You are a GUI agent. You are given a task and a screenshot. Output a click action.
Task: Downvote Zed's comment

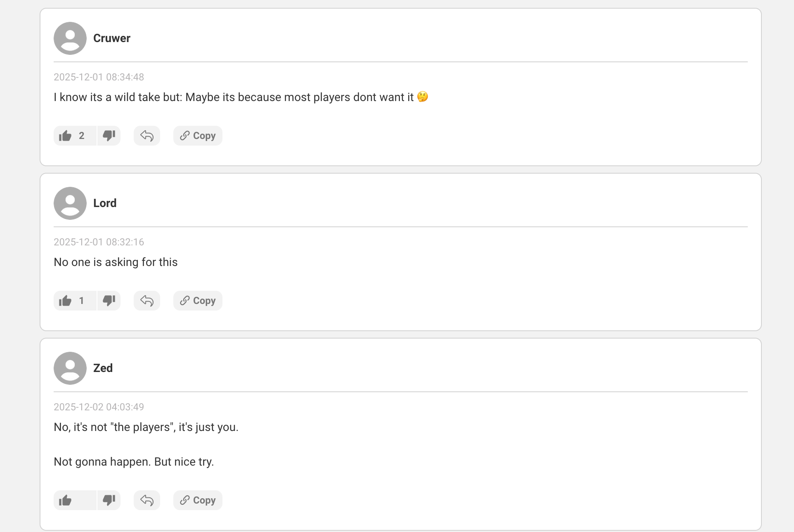[x=109, y=500]
